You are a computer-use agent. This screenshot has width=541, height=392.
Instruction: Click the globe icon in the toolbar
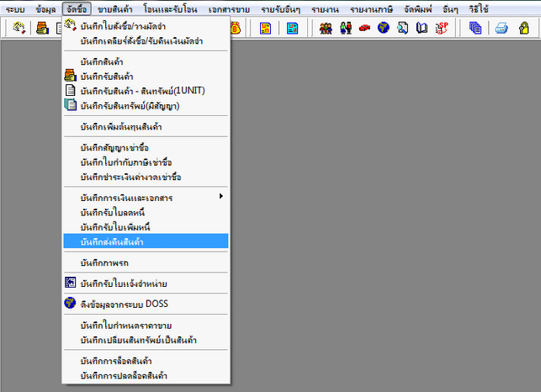click(383, 28)
